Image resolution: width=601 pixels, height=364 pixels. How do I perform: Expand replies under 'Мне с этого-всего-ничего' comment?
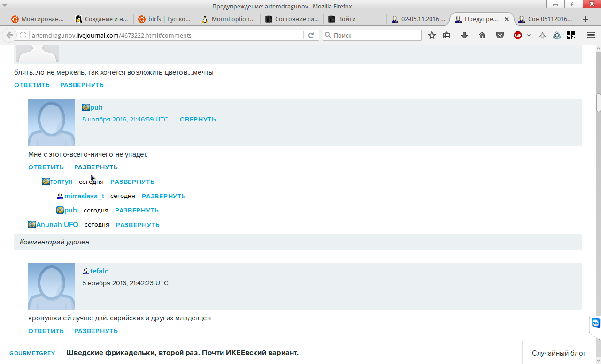(96, 167)
